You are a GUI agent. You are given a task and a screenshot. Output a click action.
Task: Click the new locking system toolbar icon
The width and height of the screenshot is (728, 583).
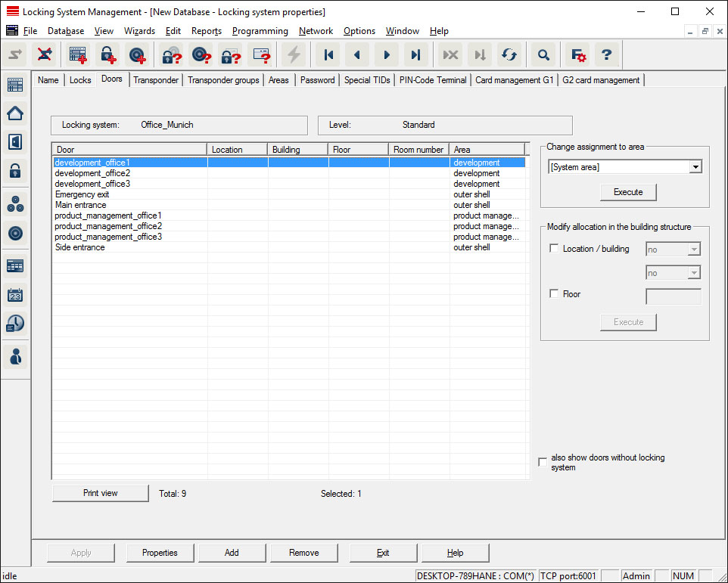[78, 54]
